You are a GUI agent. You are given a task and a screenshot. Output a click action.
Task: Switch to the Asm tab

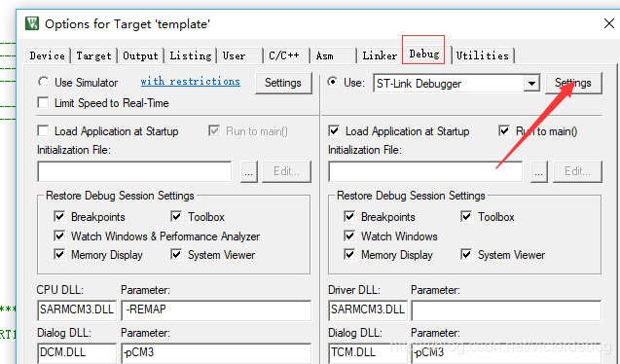point(333,55)
